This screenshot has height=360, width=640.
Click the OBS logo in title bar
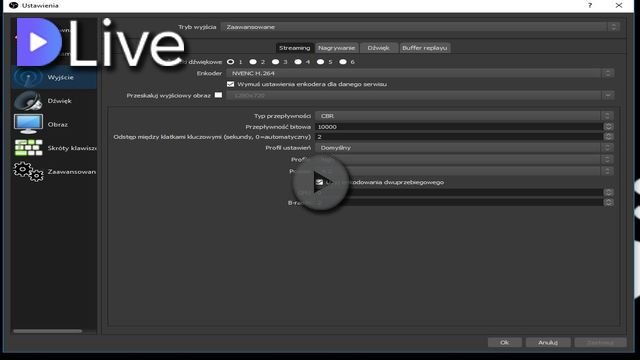click(x=13, y=5)
